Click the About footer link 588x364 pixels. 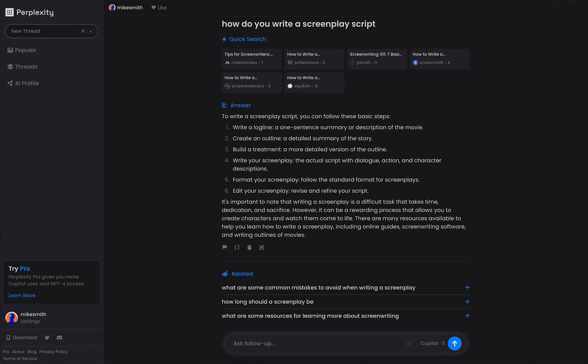click(18, 352)
